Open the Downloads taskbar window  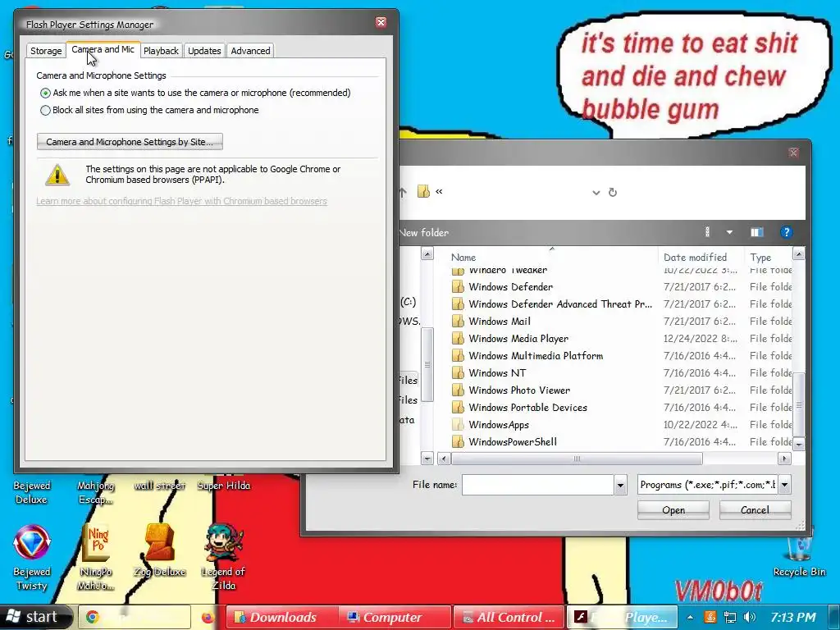[282, 617]
